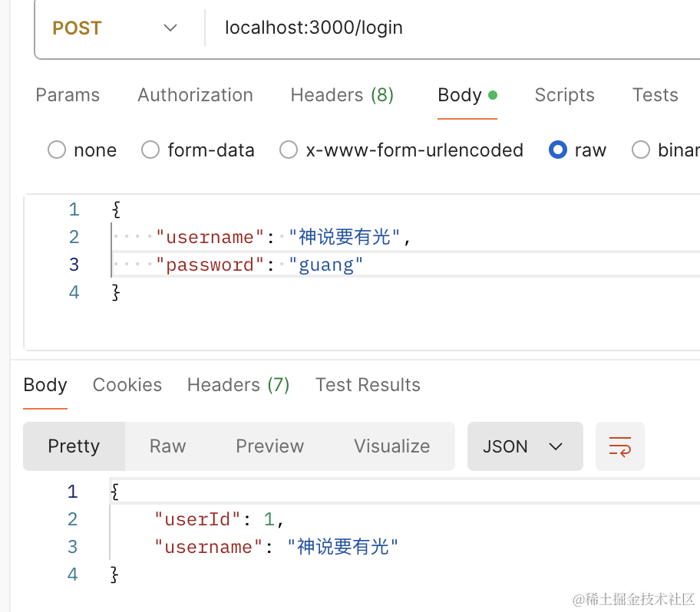The image size is (700, 612).
Task: Click the word wrap icon in response toolbar
Action: coord(619,446)
